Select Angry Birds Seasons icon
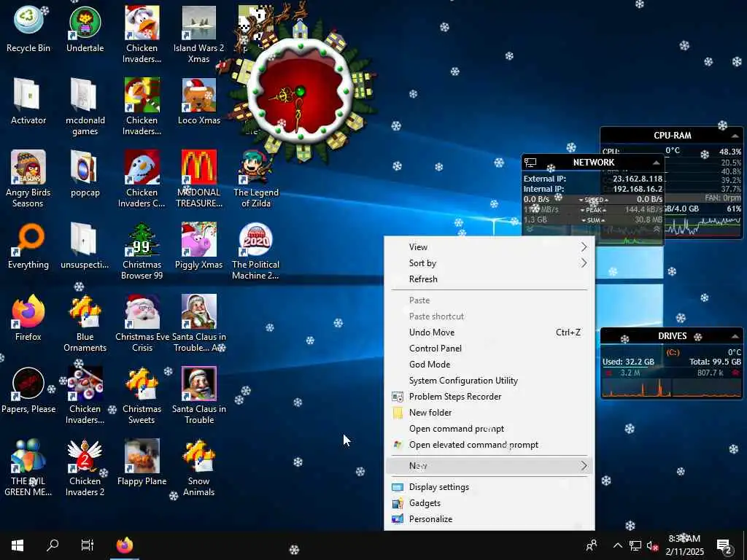Viewport: 747px width, 560px height. click(x=28, y=179)
